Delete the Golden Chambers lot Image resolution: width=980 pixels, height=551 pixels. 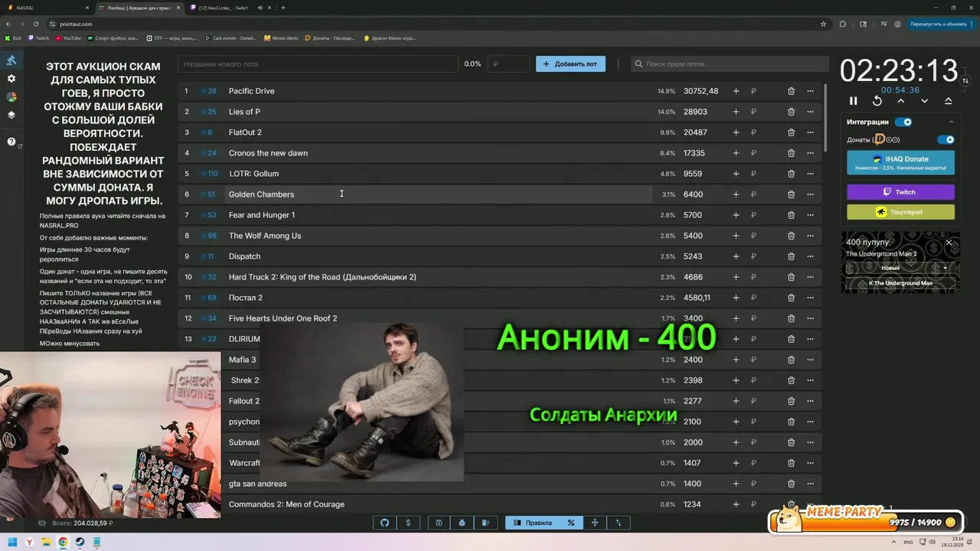tap(791, 194)
